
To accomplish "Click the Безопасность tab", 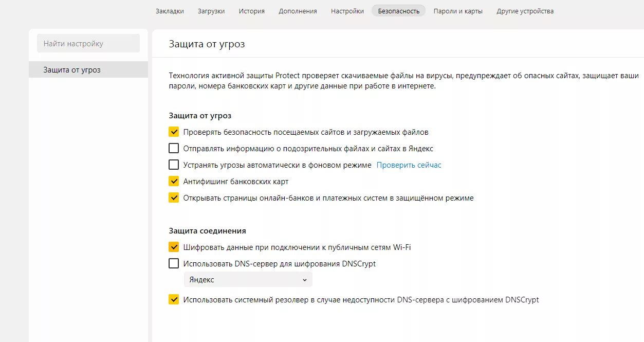I will click(398, 11).
